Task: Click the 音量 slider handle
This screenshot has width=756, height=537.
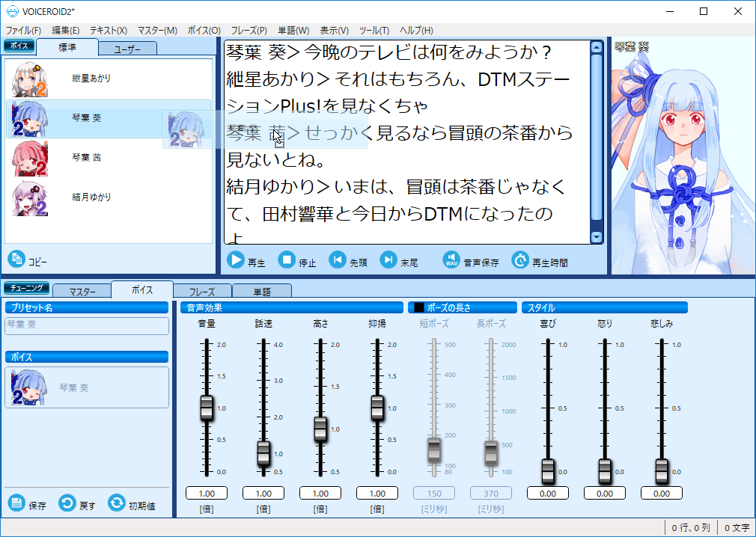Action: [x=207, y=408]
